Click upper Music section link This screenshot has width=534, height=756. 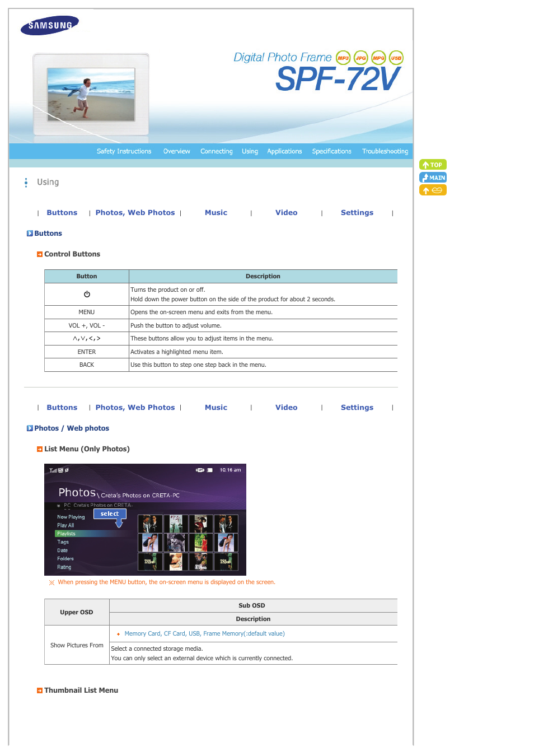click(216, 213)
